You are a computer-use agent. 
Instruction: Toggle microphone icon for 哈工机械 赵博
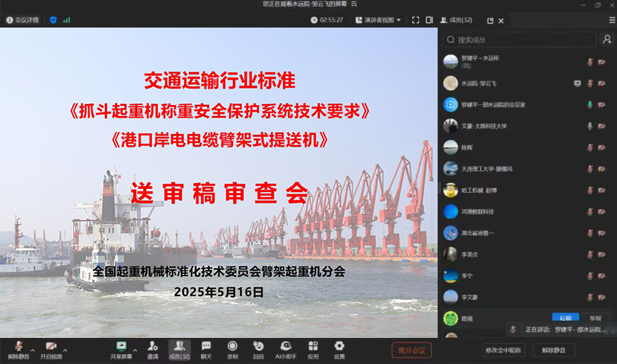pyautogui.click(x=590, y=191)
